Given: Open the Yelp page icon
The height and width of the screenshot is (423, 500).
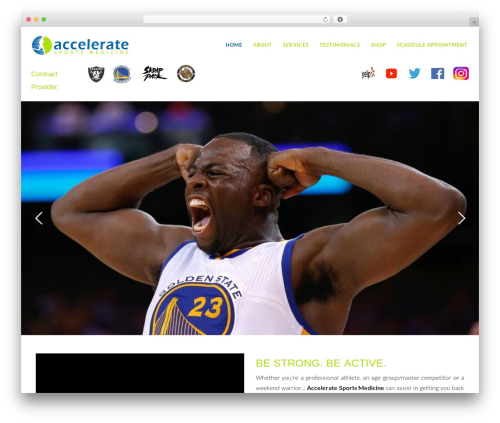Looking at the screenshot, I should click(368, 73).
